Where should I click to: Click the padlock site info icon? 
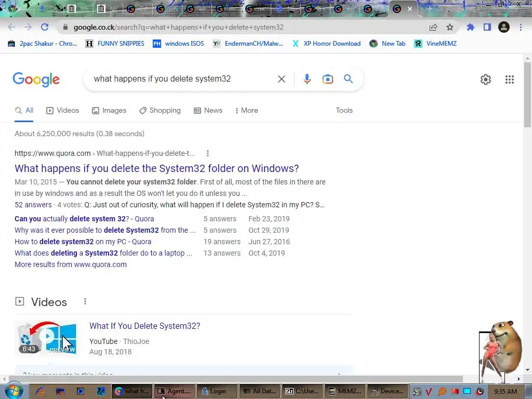coord(65,27)
